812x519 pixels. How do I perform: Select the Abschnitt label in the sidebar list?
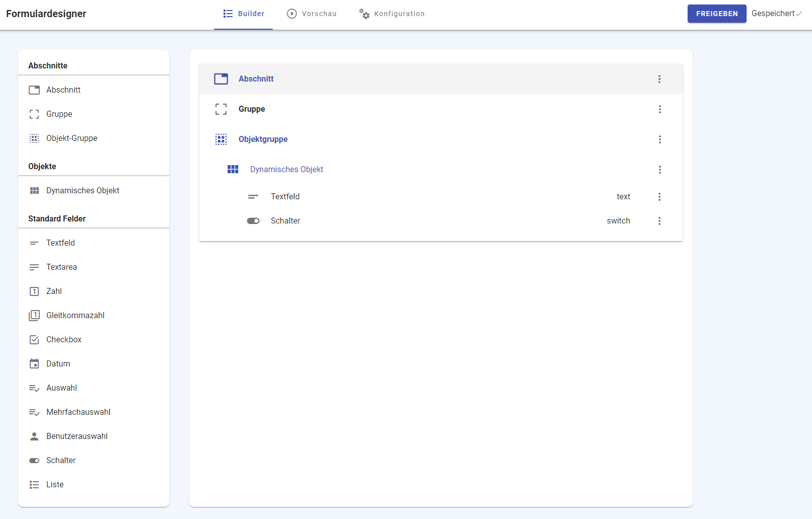(x=63, y=90)
